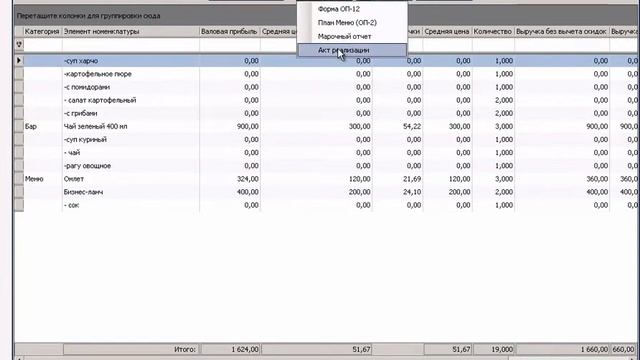Click gross profit 400,00 for Бизнес-ланч
This screenshot has width=640, height=360.
click(248, 192)
